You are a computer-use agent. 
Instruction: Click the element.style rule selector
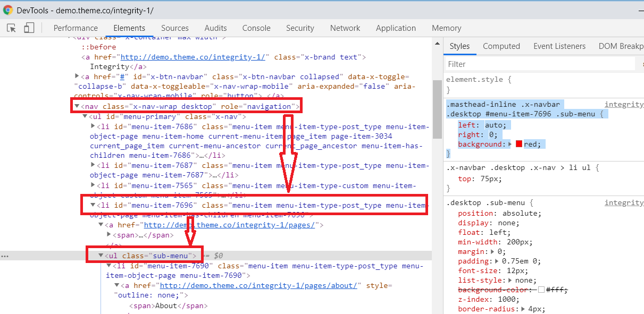pyautogui.click(x=473, y=80)
